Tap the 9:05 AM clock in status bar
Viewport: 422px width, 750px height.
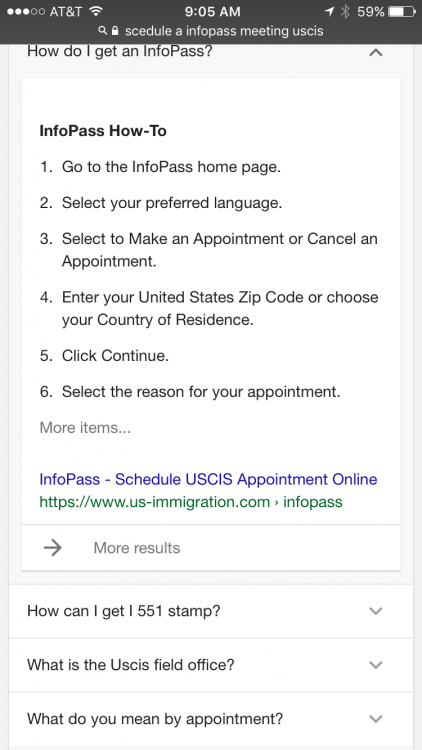click(212, 11)
